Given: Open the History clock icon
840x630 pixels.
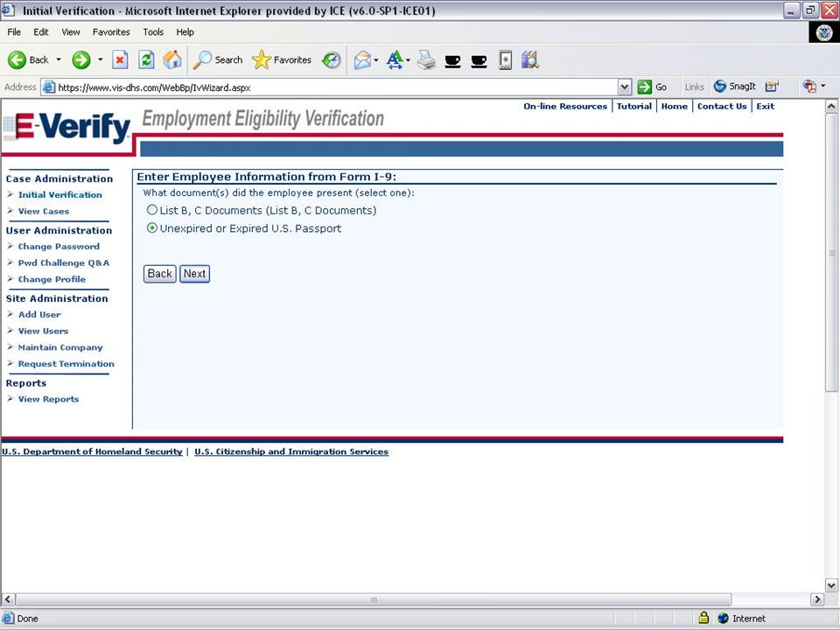Looking at the screenshot, I should [332, 60].
